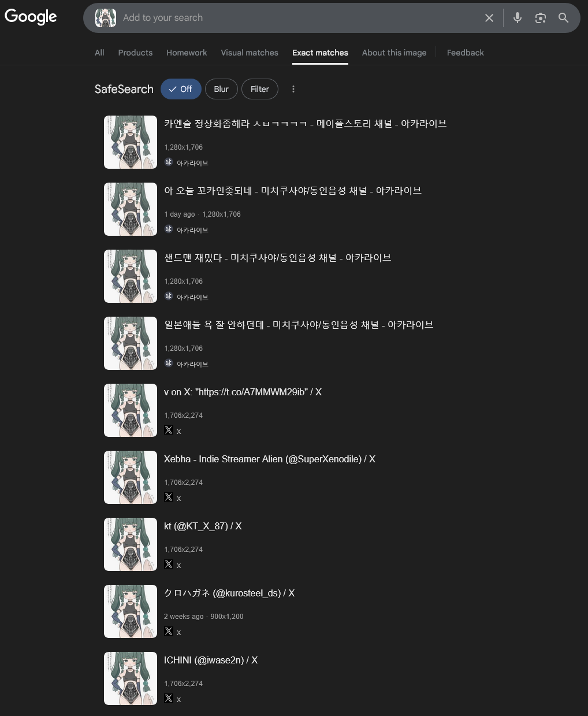Switch to About this image tab
Image resolution: width=588 pixels, height=716 pixels.
point(395,53)
